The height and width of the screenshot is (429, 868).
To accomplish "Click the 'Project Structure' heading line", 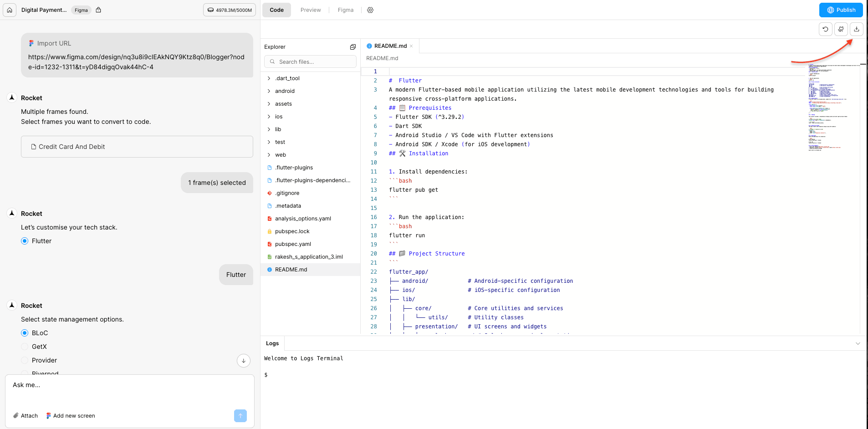I will coord(427,254).
